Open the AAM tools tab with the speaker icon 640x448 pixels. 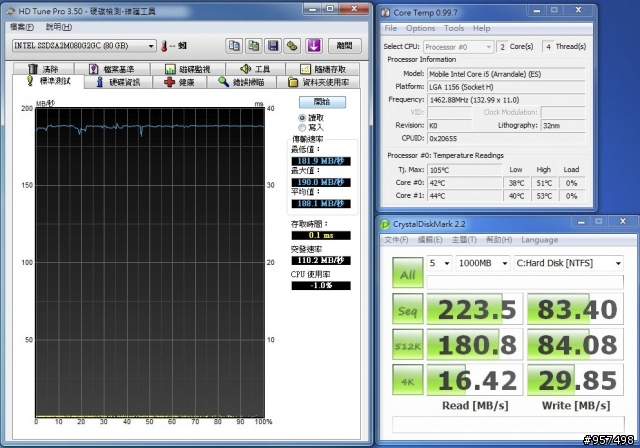[x=256, y=69]
